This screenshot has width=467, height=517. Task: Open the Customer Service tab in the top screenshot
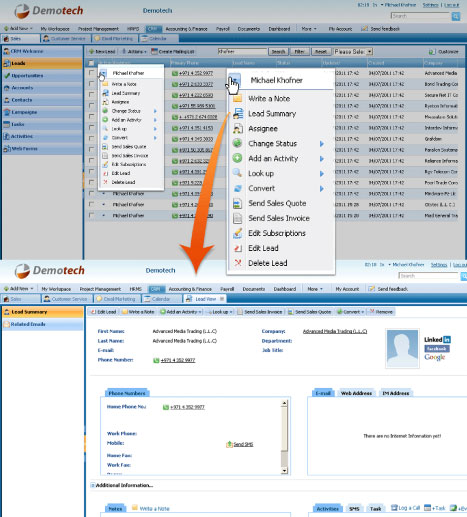tap(64, 39)
